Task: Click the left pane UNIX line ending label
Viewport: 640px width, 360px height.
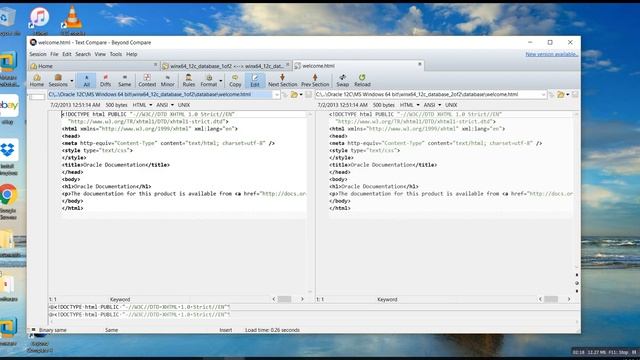Action: point(184,105)
